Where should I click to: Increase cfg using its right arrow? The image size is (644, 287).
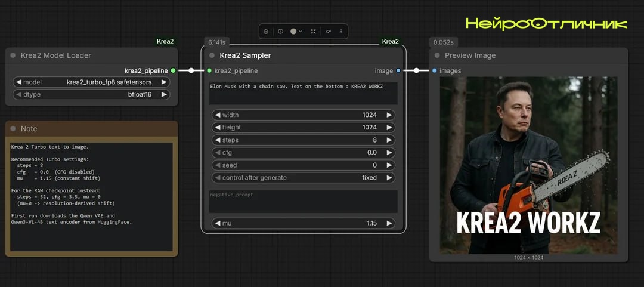click(389, 153)
